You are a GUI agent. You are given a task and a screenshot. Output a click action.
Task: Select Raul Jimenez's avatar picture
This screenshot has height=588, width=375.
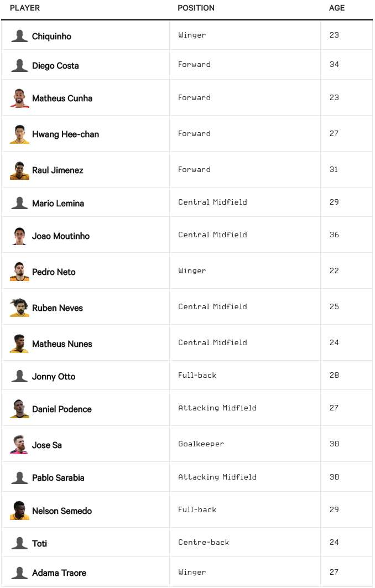[19, 170]
